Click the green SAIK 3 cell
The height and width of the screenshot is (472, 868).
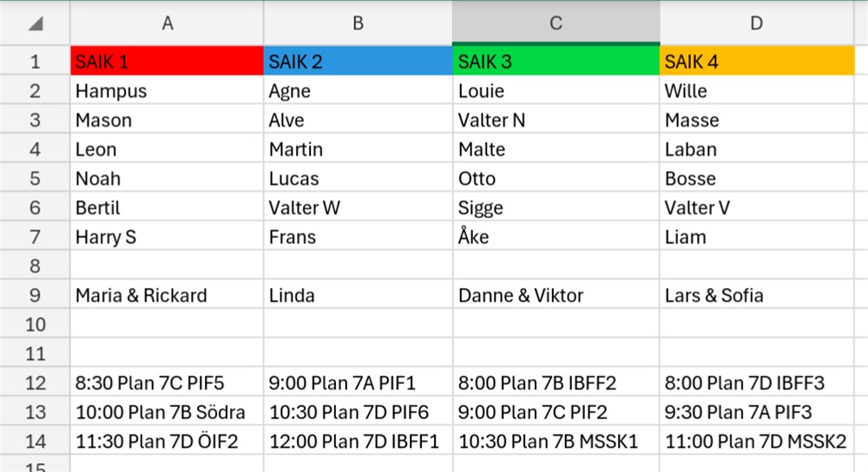click(x=556, y=61)
